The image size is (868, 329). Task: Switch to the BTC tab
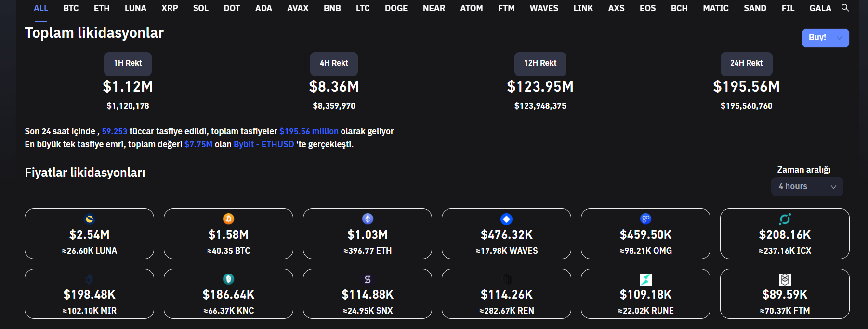(71, 8)
